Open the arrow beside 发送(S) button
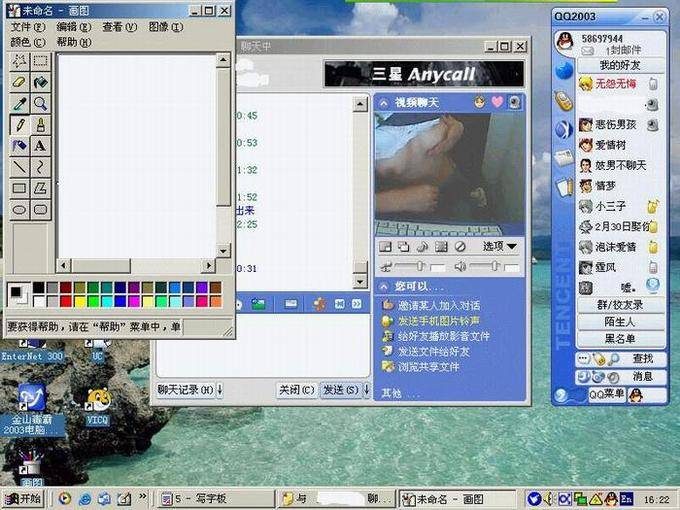The height and width of the screenshot is (510, 680). click(x=366, y=390)
